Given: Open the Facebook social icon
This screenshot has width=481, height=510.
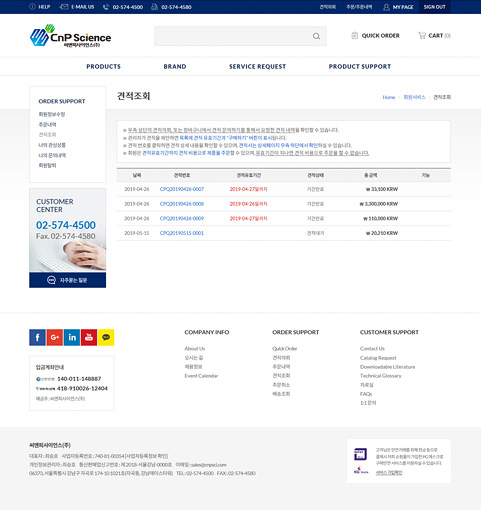Looking at the screenshot, I should [37, 337].
